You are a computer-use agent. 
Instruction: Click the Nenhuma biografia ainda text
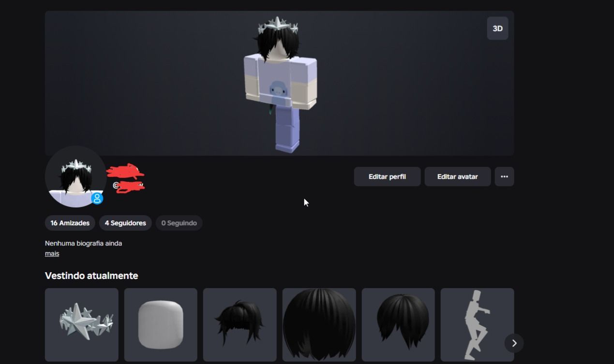(83, 243)
